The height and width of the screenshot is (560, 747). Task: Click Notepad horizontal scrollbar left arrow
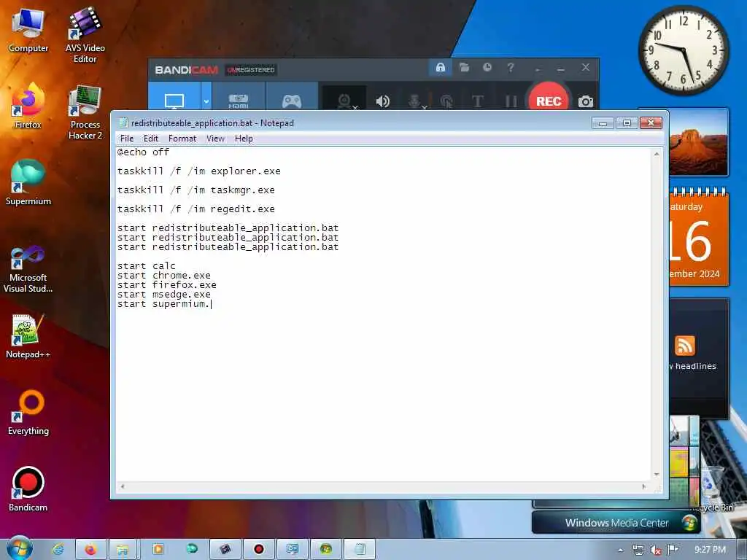click(123, 486)
